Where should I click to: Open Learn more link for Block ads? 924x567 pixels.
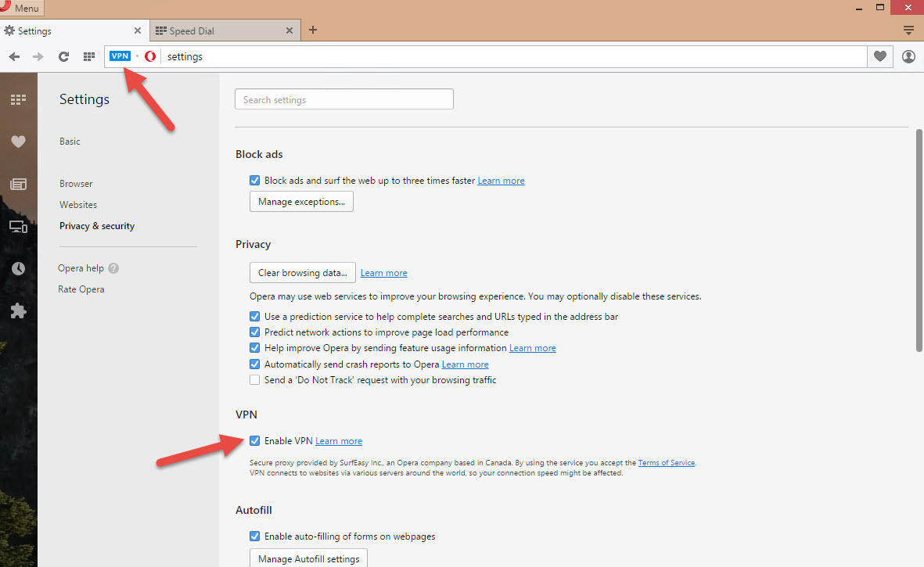click(501, 181)
